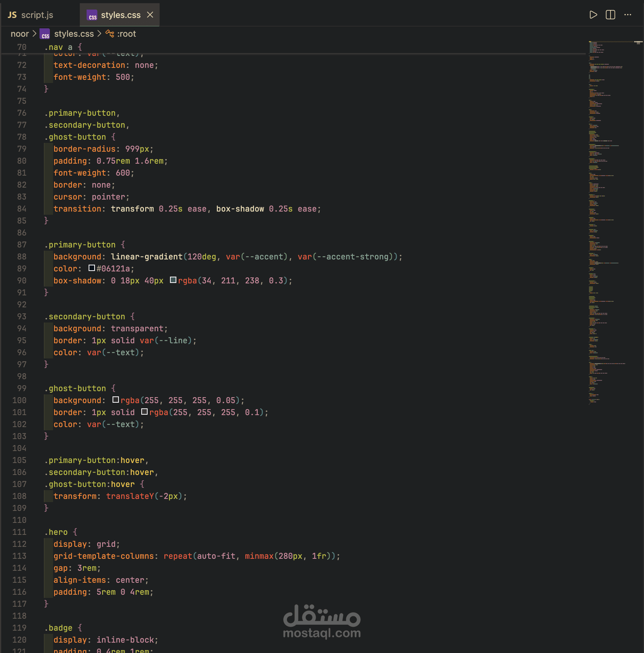Click the styles.css breadcrumb item
The width and height of the screenshot is (644, 653).
tap(74, 34)
